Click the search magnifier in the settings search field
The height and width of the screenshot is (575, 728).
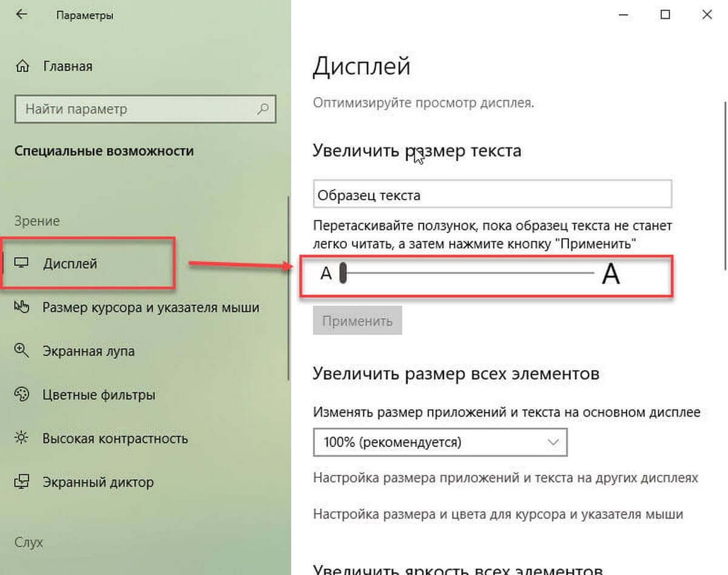[x=262, y=110]
